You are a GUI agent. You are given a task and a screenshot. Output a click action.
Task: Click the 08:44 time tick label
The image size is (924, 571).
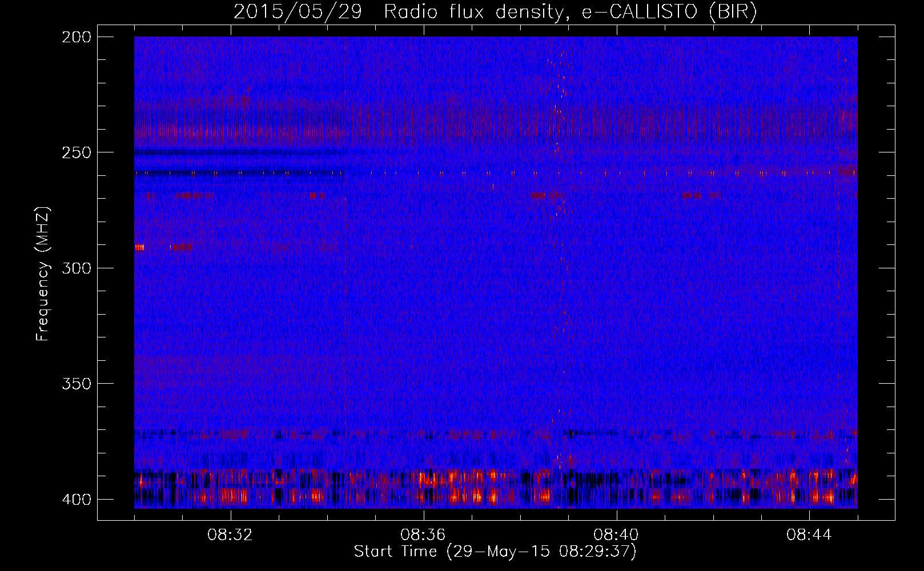809,535
